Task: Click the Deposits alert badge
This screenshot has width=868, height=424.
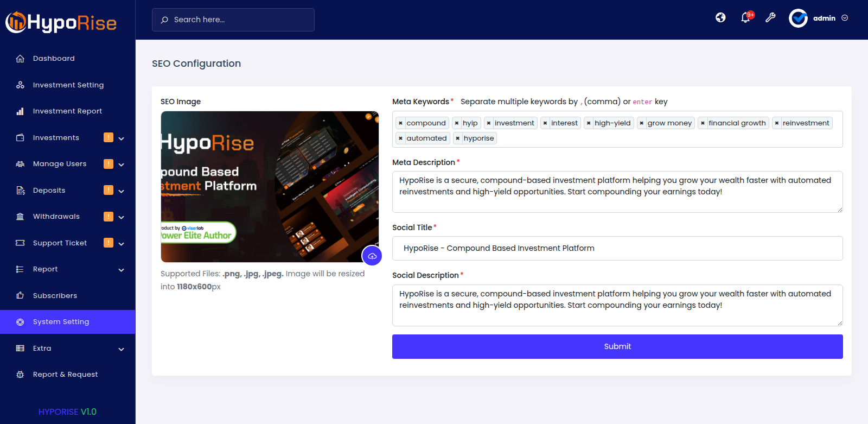Action: click(108, 190)
